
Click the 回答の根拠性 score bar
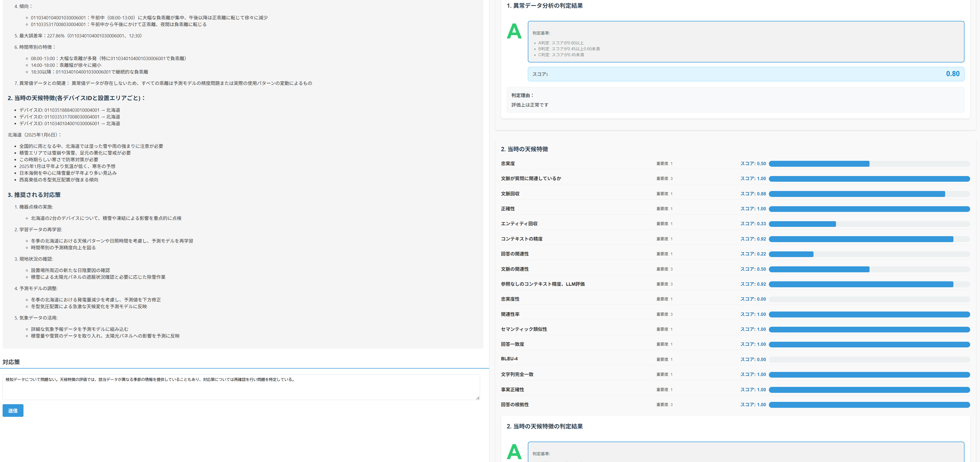click(869, 405)
